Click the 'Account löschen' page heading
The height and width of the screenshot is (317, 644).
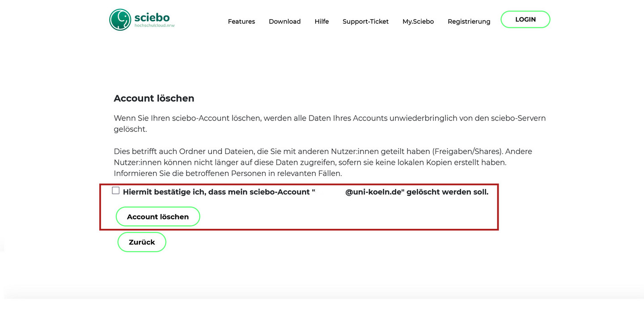coord(154,99)
